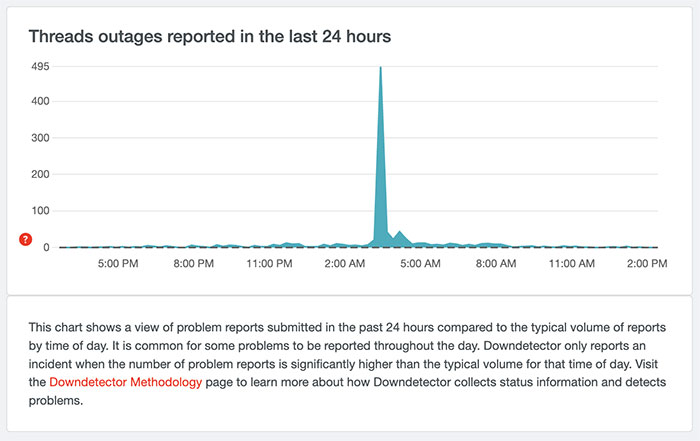
Task: Open the Downdetector Methodology link
Action: tap(140, 382)
